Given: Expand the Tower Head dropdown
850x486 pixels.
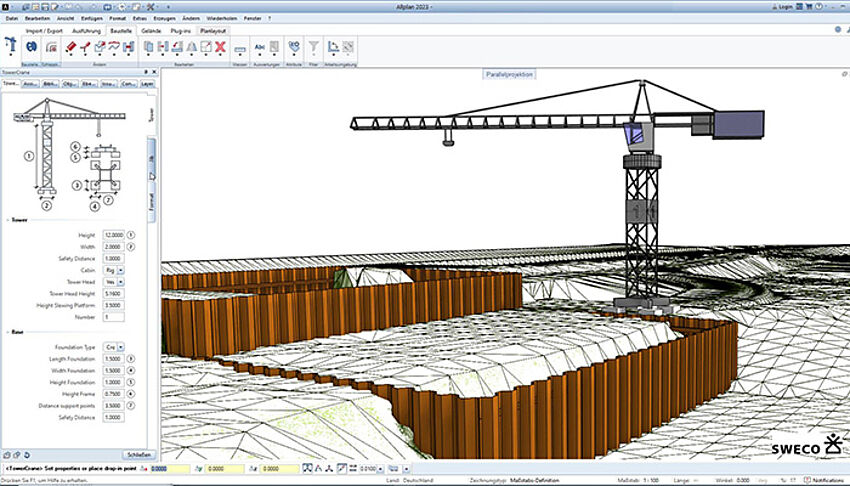Looking at the screenshot, I should tap(121, 282).
